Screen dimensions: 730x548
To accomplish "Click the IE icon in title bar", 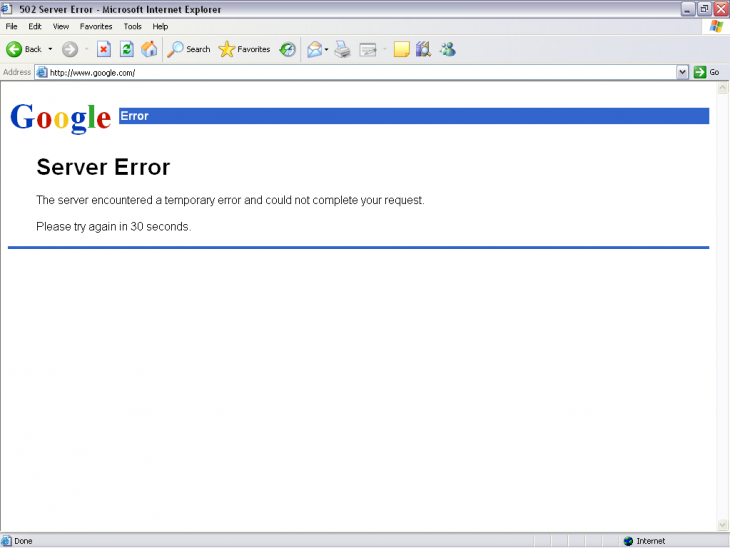I will pyautogui.click(x=6, y=9).
